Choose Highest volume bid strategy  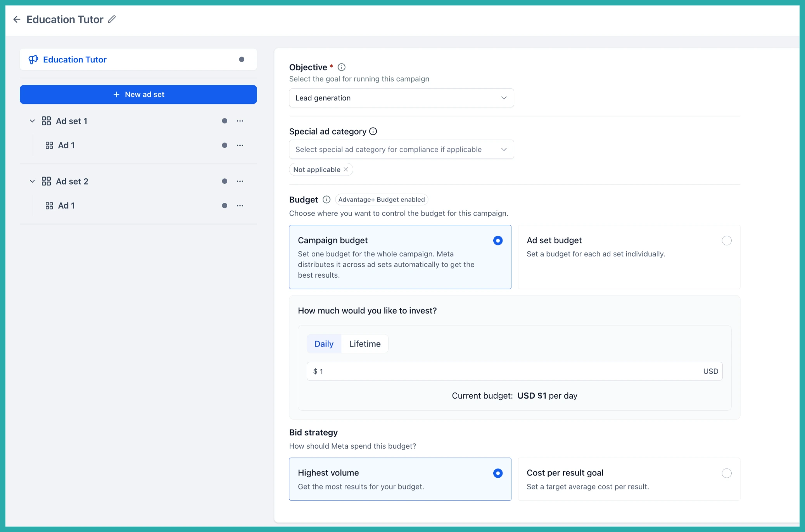400,479
